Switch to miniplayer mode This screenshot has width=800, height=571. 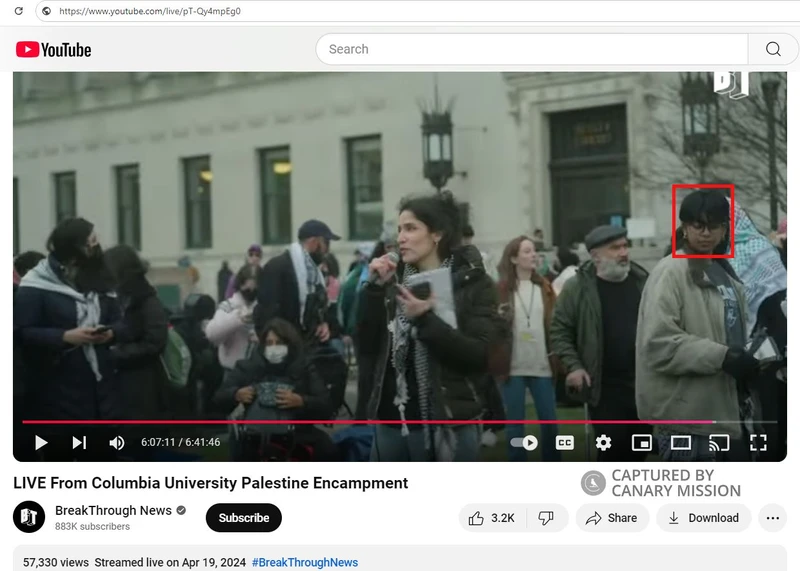(642, 442)
